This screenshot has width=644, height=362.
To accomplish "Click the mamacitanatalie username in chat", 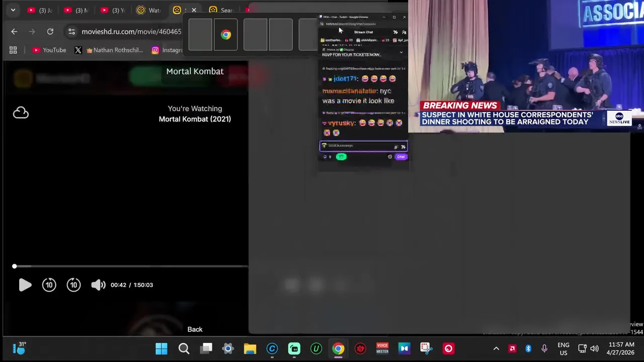I will 349,91.
